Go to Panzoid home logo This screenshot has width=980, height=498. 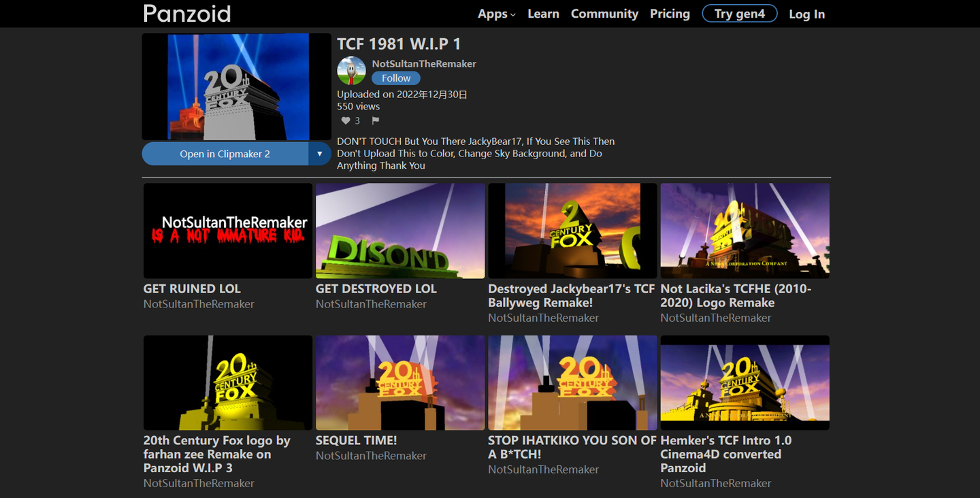(x=187, y=14)
